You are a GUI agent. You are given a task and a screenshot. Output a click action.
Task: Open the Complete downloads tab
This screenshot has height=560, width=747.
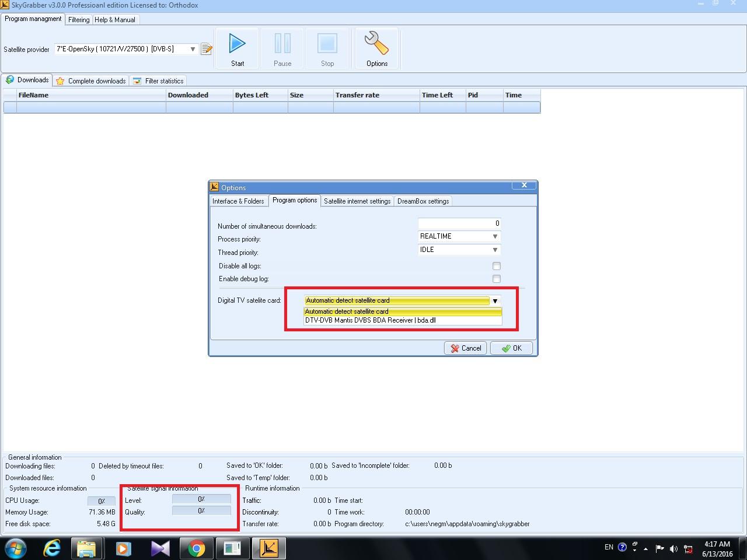(x=91, y=81)
